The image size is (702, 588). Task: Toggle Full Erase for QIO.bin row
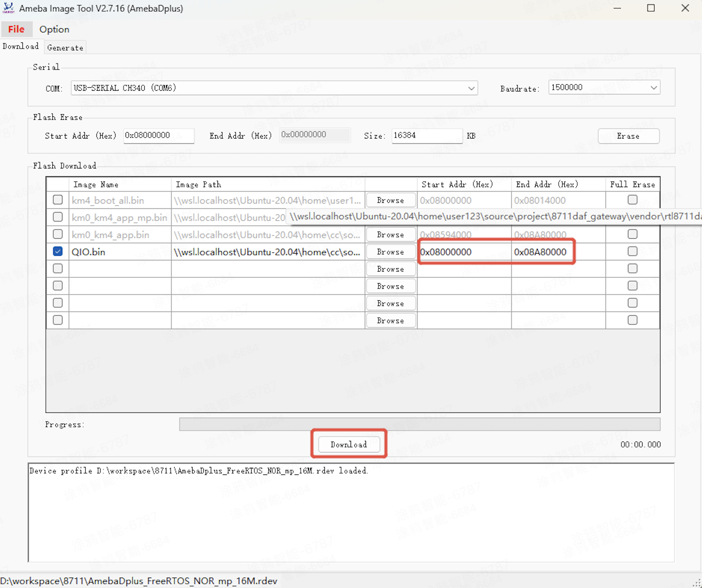(632, 252)
